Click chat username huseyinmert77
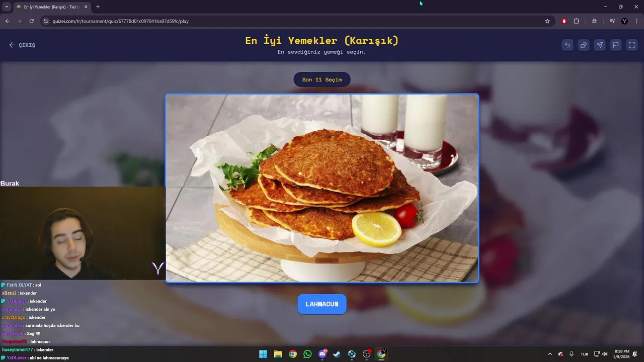 17,349
